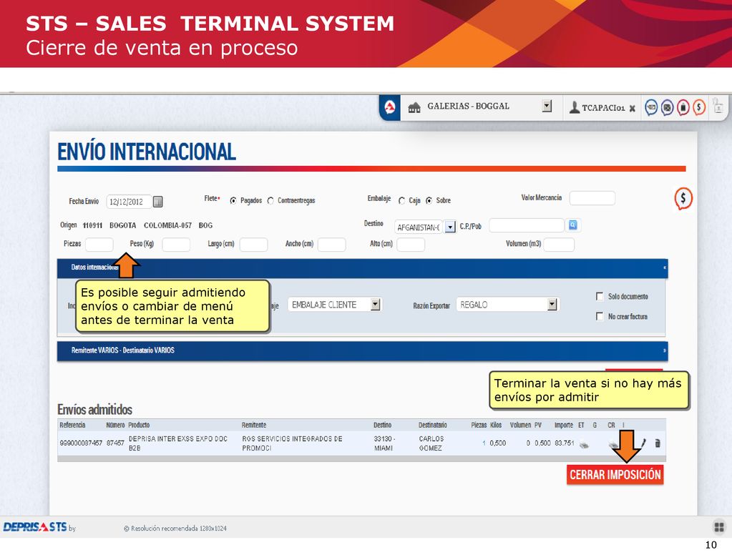Image resolution: width=732 pixels, height=560 pixels.
Task: Open the Destino country dropdown
Action: coord(450,227)
